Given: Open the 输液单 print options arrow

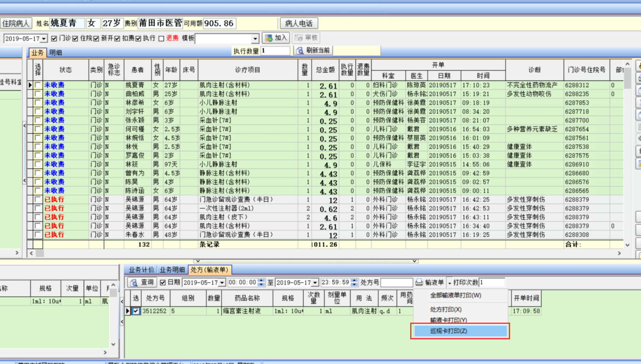Looking at the screenshot, I should 449,283.
